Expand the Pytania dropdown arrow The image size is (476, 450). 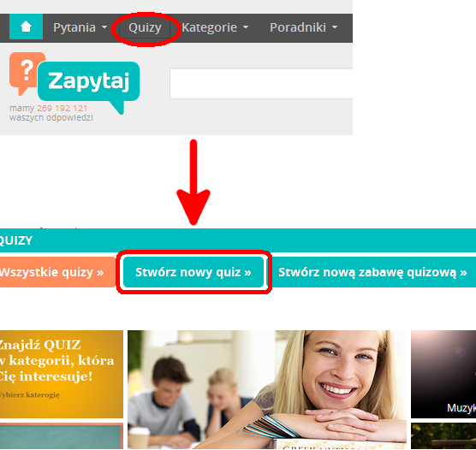coord(104,27)
